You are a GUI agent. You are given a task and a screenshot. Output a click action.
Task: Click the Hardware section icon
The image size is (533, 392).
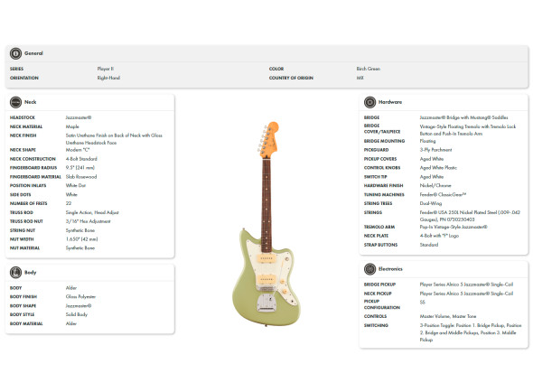pyautogui.click(x=369, y=102)
